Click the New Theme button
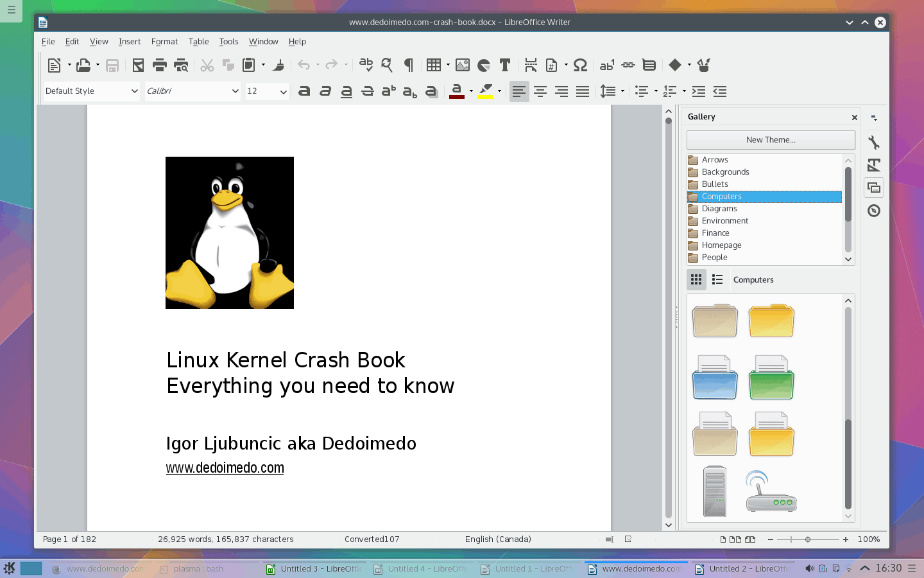Image resolution: width=924 pixels, height=578 pixels. coord(771,140)
